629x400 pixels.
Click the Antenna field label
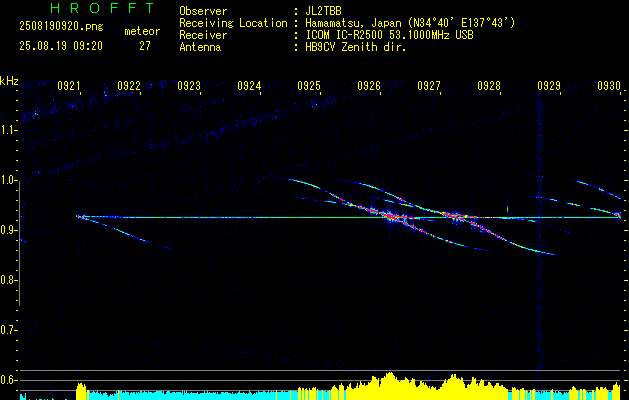coord(200,47)
